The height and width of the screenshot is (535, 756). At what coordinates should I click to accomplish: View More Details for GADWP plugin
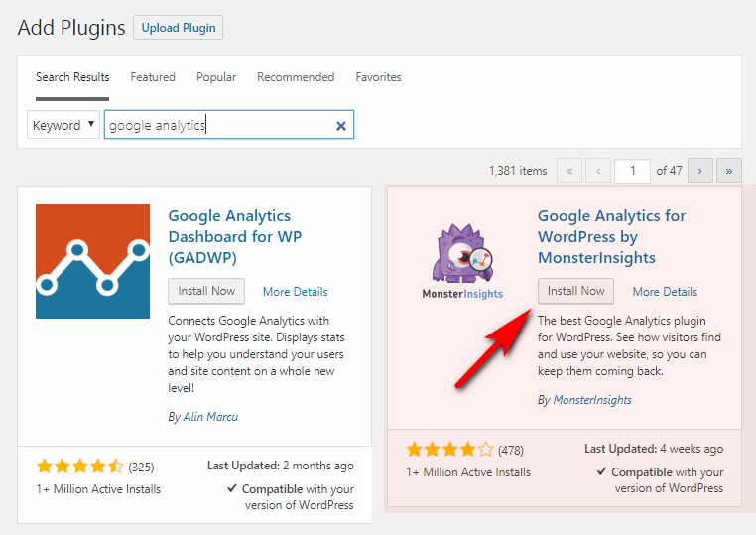pyautogui.click(x=295, y=292)
